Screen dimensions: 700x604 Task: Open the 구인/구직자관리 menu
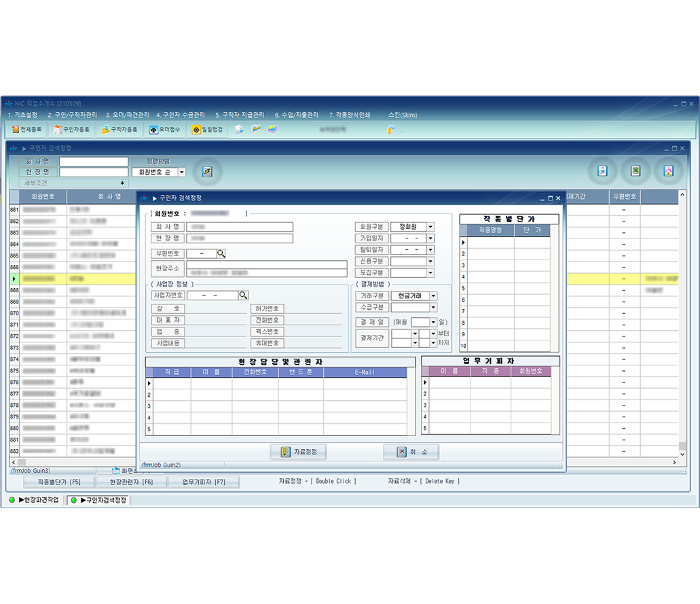point(72,115)
